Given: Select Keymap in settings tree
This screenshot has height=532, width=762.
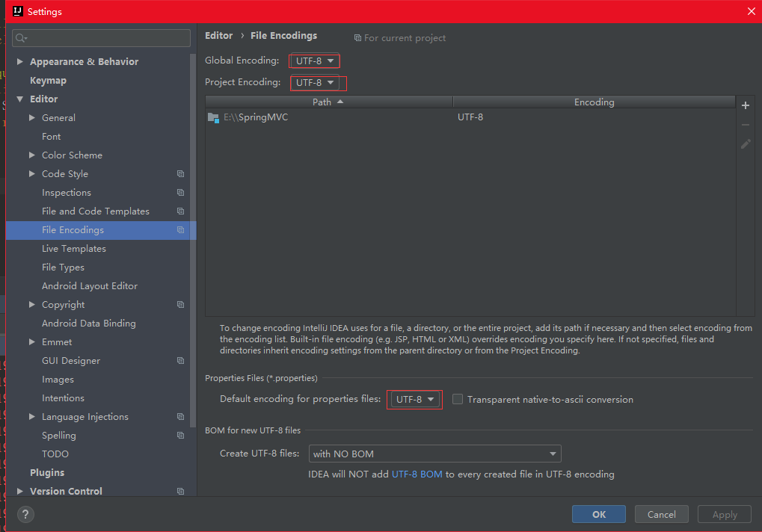Looking at the screenshot, I should (48, 81).
